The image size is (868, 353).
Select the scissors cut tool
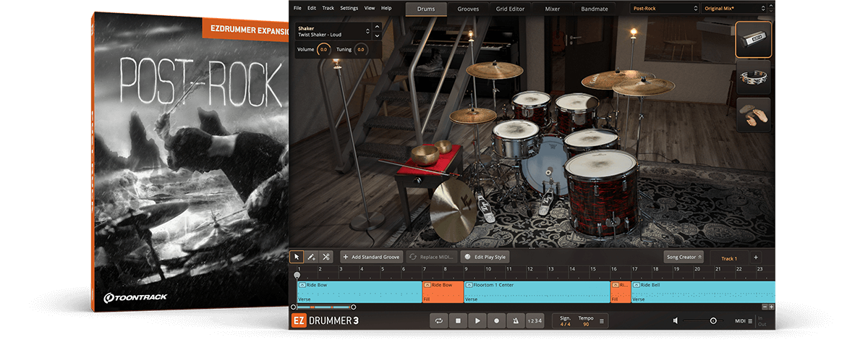click(x=326, y=257)
